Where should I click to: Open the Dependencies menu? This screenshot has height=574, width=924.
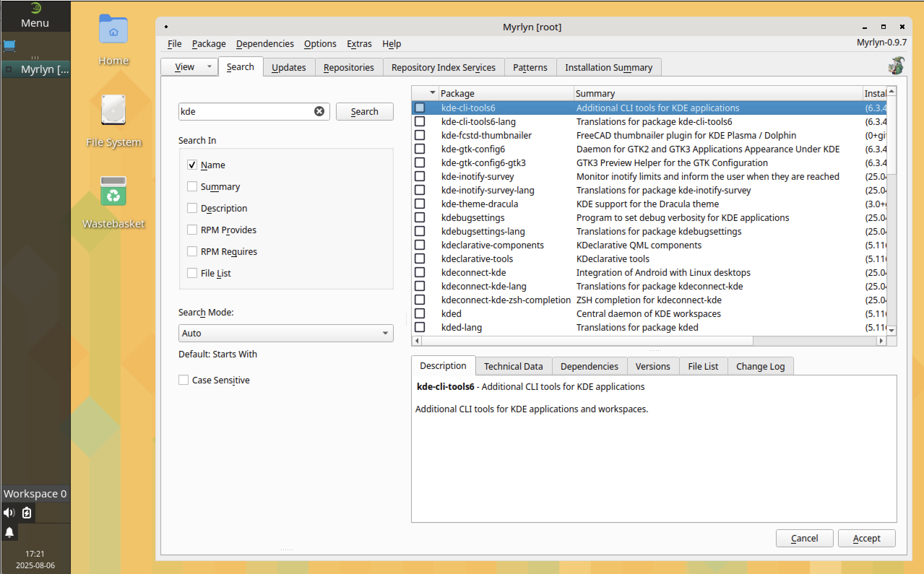(x=265, y=44)
